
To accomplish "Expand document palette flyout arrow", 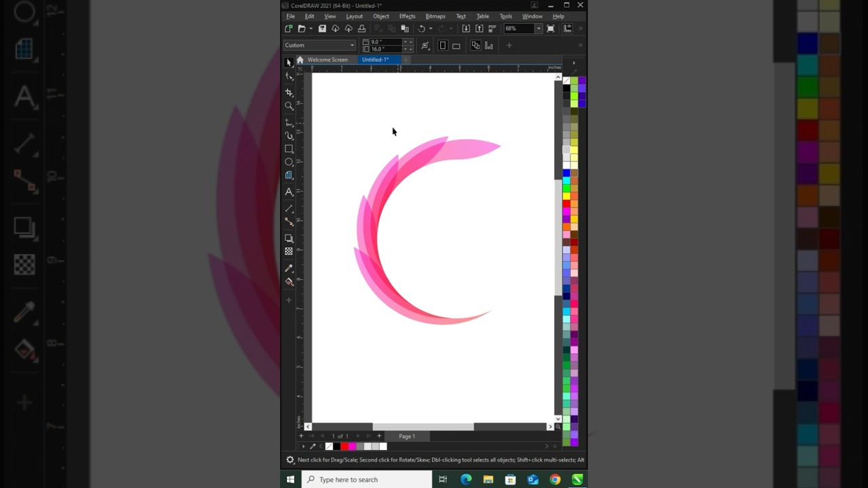I will click(303, 446).
